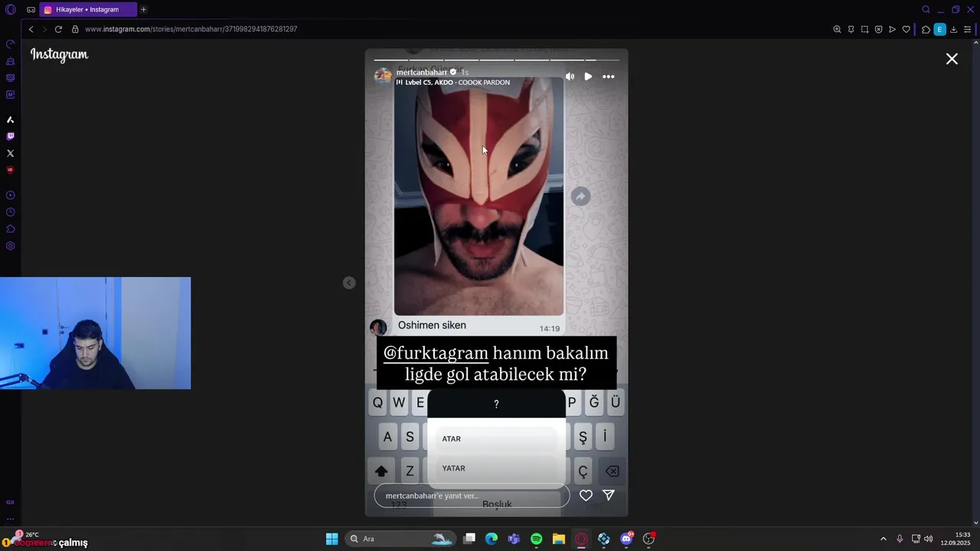
Task: Open Task View on the taskbar
Action: pos(469,539)
